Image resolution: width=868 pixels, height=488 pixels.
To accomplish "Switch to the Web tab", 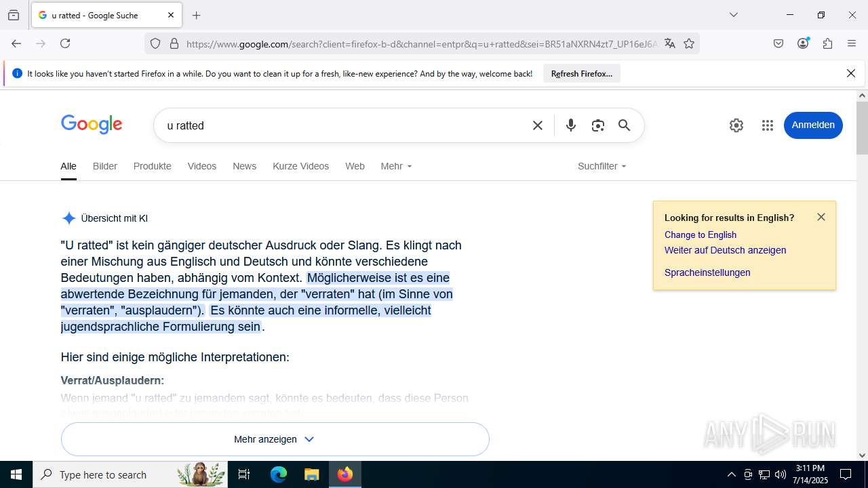I will click(355, 166).
